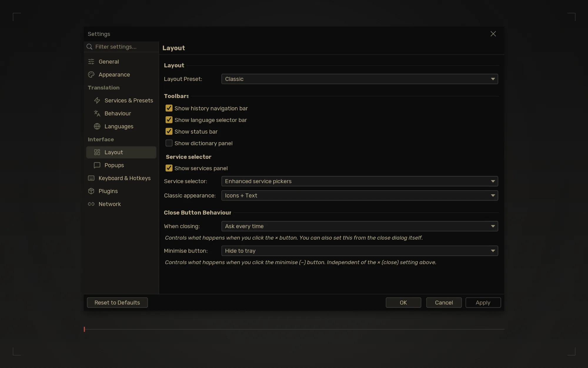Confirm with the OK button
The height and width of the screenshot is (368, 588).
tap(403, 303)
